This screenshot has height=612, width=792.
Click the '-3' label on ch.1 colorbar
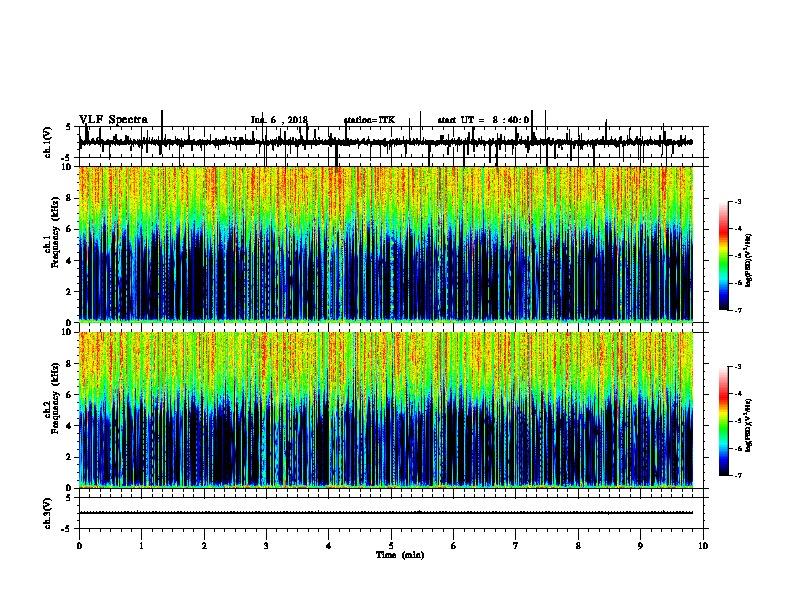click(737, 202)
